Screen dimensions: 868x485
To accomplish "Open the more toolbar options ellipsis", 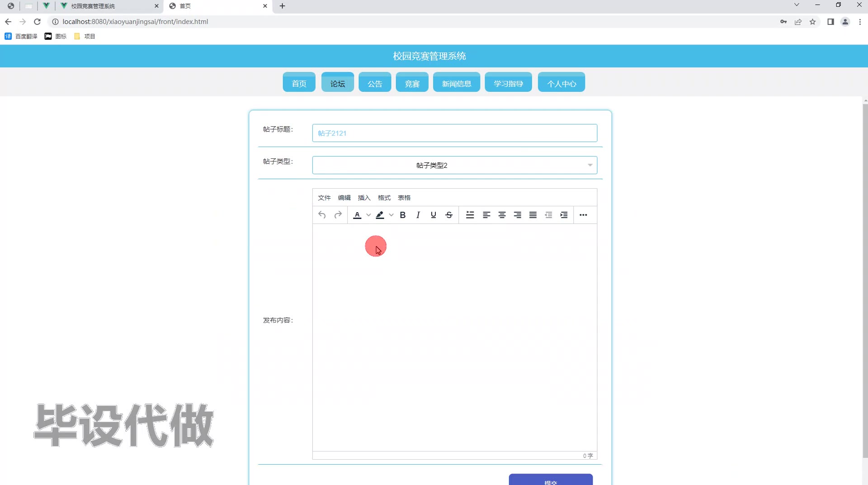I will coord(583,215).
